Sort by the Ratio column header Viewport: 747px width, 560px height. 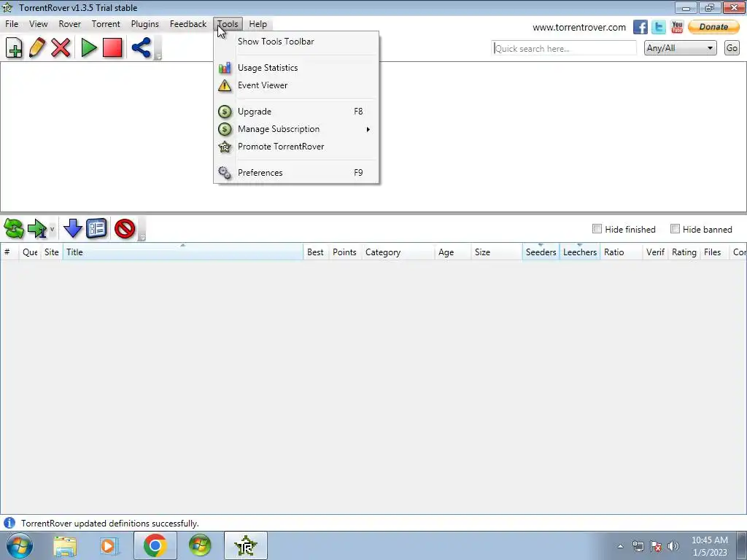coord(622,252)
